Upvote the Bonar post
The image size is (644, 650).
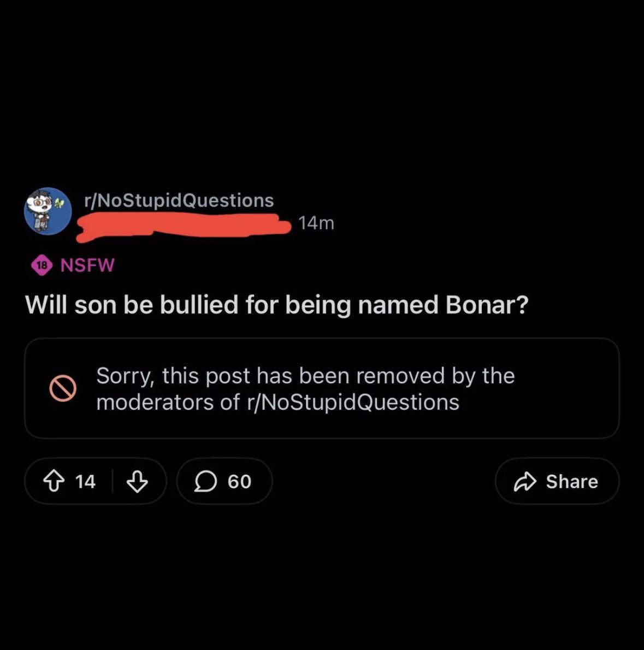point(53,481)
